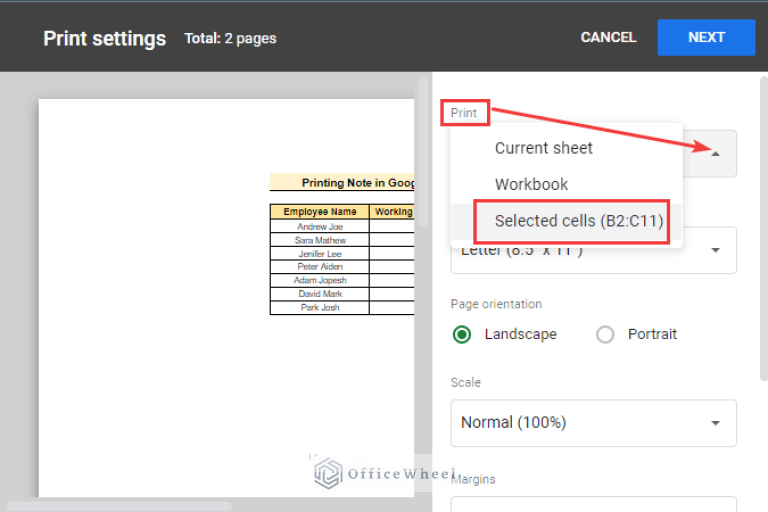Click the Total: 2 pages text
This screenshot has width=768, height=512.
click(x=230, y=38)
